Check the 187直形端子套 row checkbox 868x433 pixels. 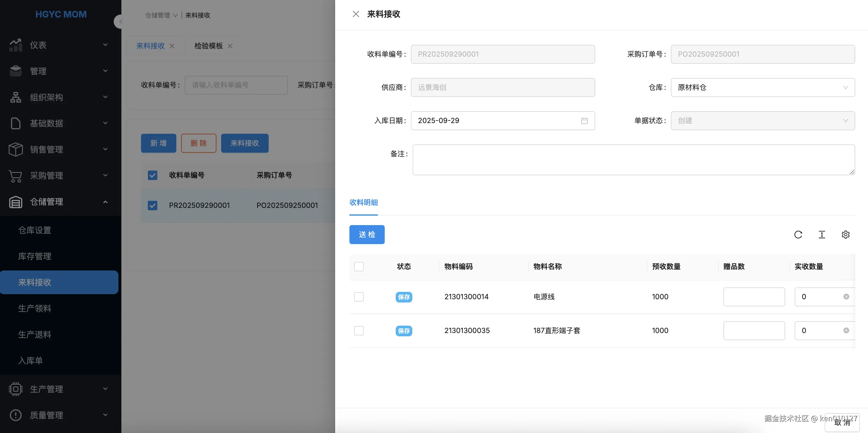pyautogui.click(x=359, y=330)
